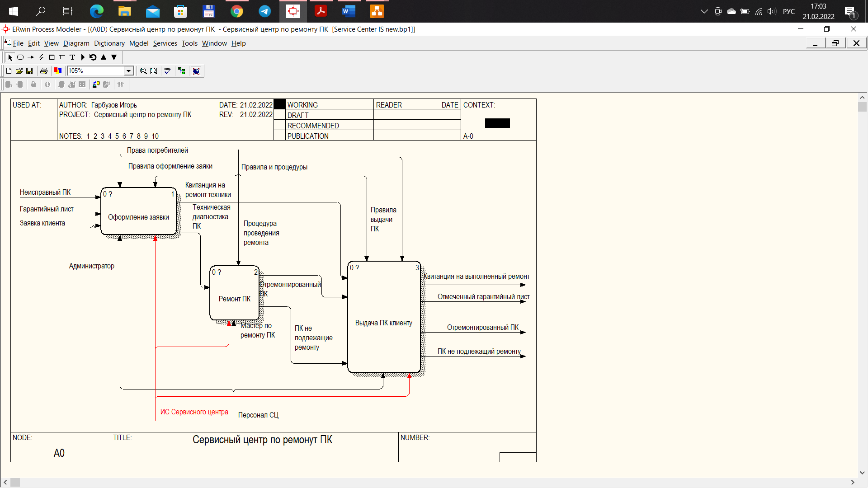Screen dimensions: 868x488
Task: Click the 105% zoom input field
Action: 95,71
